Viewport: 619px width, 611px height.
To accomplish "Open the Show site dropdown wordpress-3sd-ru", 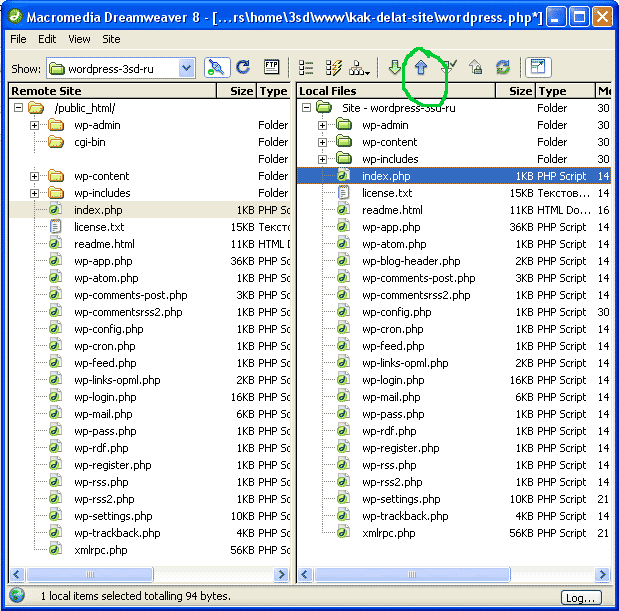I will pos(121,69).
